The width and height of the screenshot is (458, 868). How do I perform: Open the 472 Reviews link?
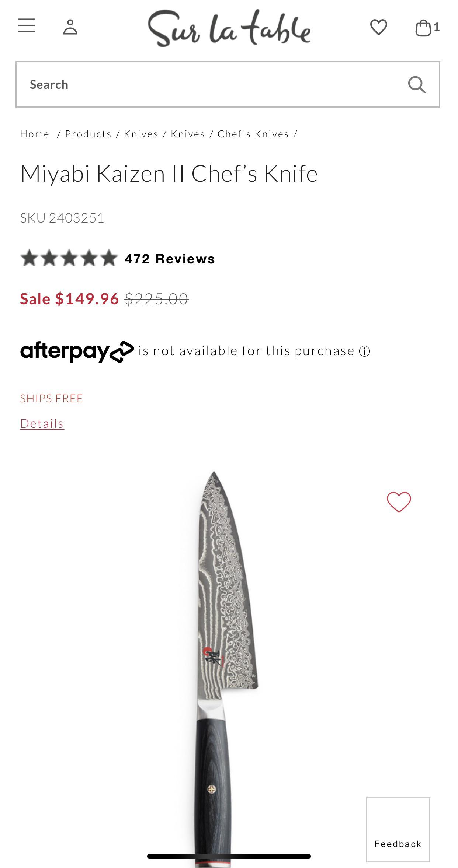[170, 259]
